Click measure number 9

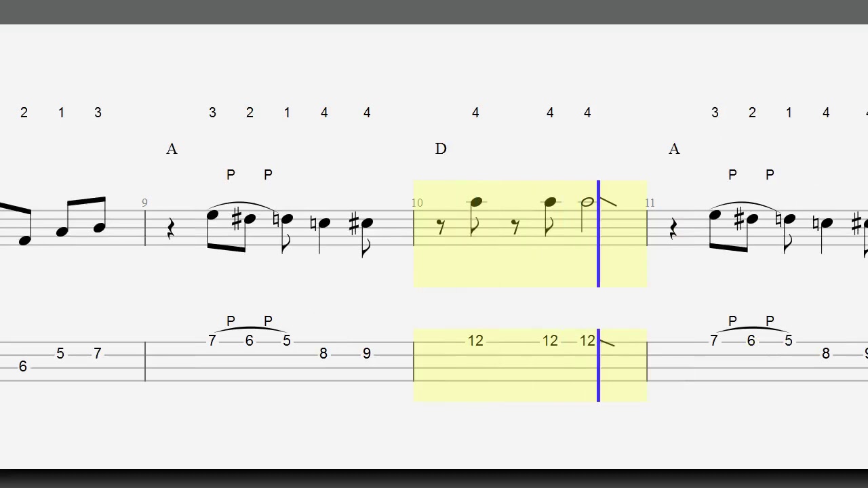click(x=144, y=203)
